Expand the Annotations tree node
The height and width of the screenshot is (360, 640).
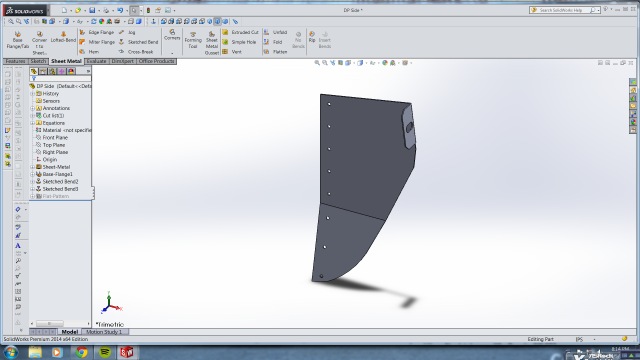(33, 108)
